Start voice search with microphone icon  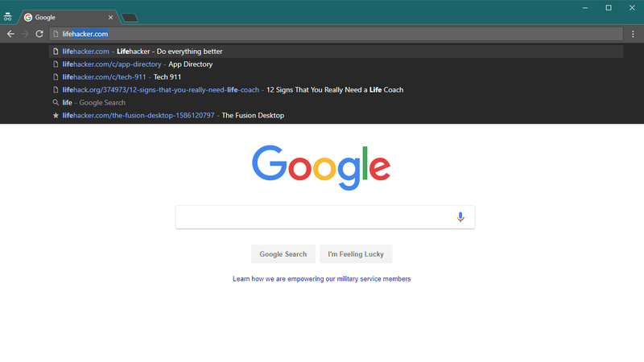click(460, 217)
